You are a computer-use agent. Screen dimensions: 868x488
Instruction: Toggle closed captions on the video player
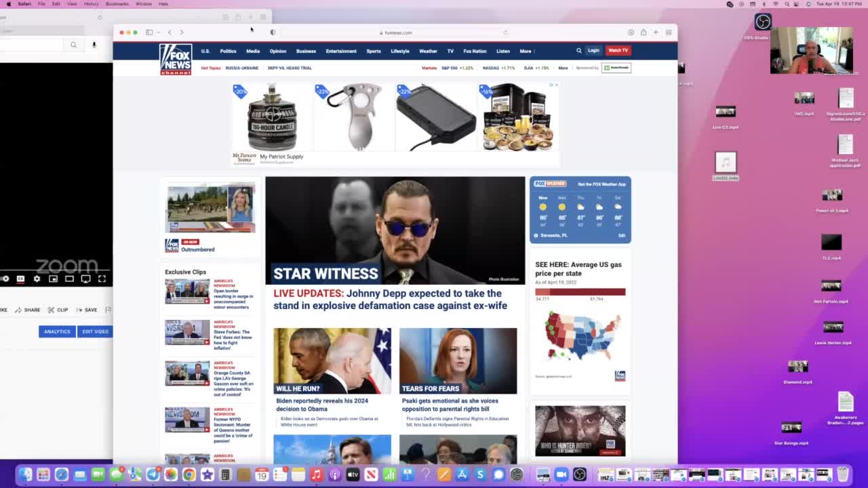[20, 279]
